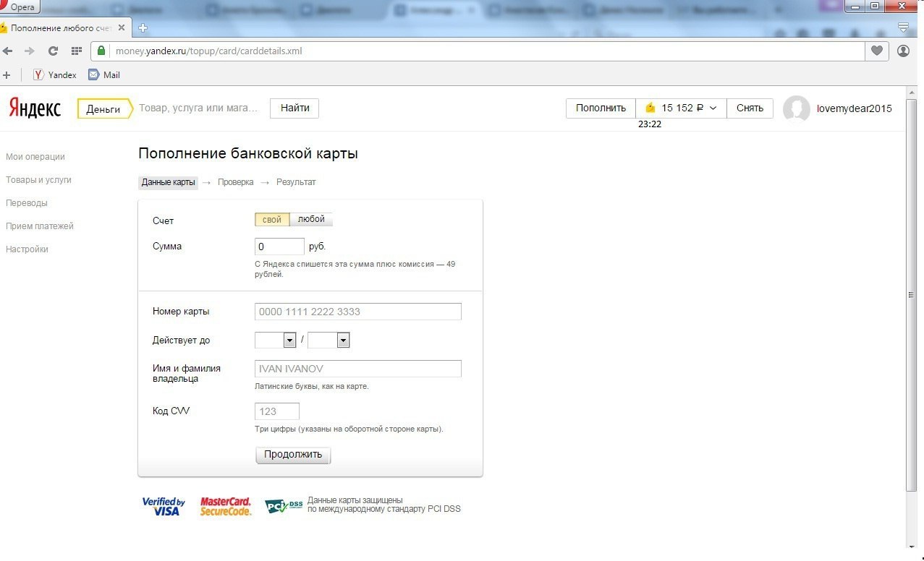The height and width of the screenshot is (561, 924).
Task: Click the Yandex logo
Action: tap(35, 108)
